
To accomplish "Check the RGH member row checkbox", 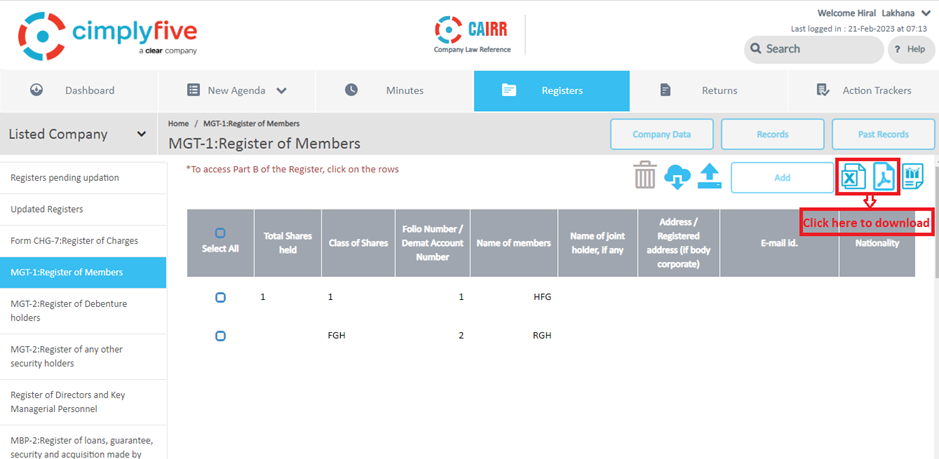I will [220, 336].
